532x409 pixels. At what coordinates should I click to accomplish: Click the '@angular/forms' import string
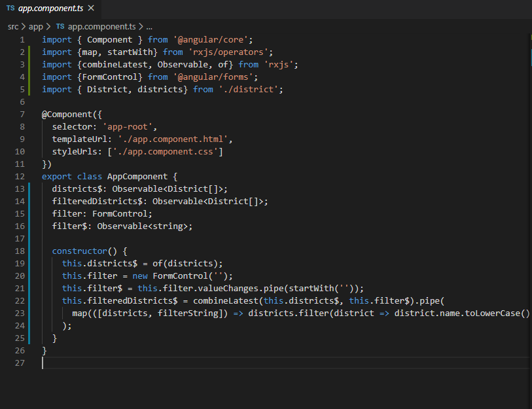point(213,77)
